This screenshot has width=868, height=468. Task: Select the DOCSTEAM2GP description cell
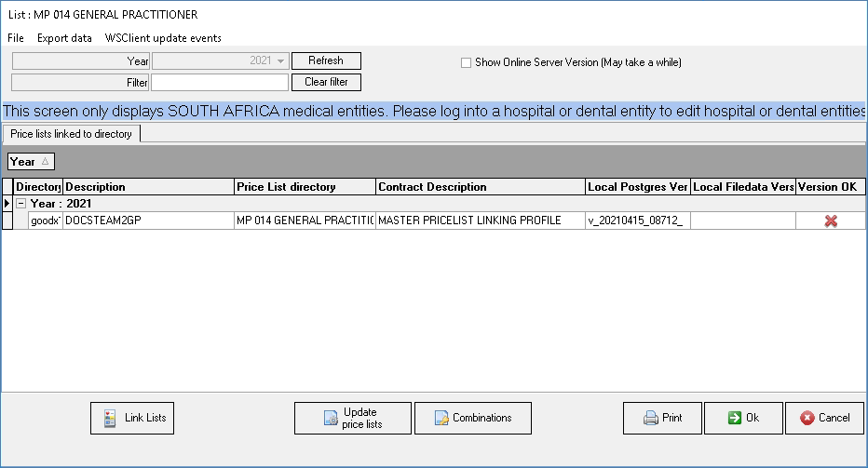click(148, 221)
